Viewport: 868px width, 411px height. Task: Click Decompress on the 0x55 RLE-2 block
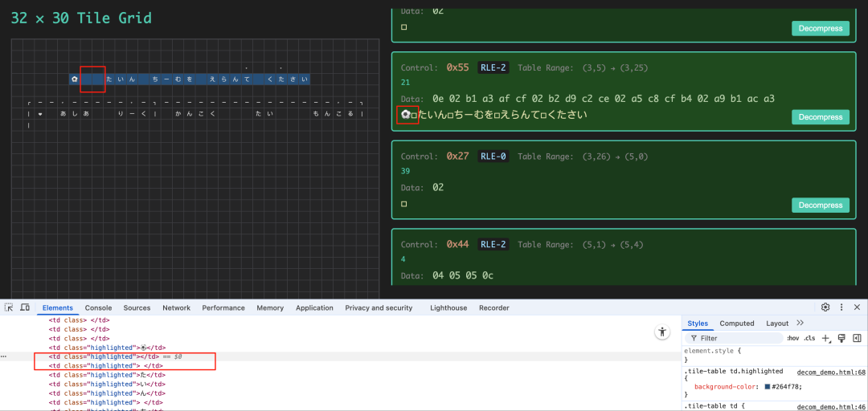coord(821,117)
